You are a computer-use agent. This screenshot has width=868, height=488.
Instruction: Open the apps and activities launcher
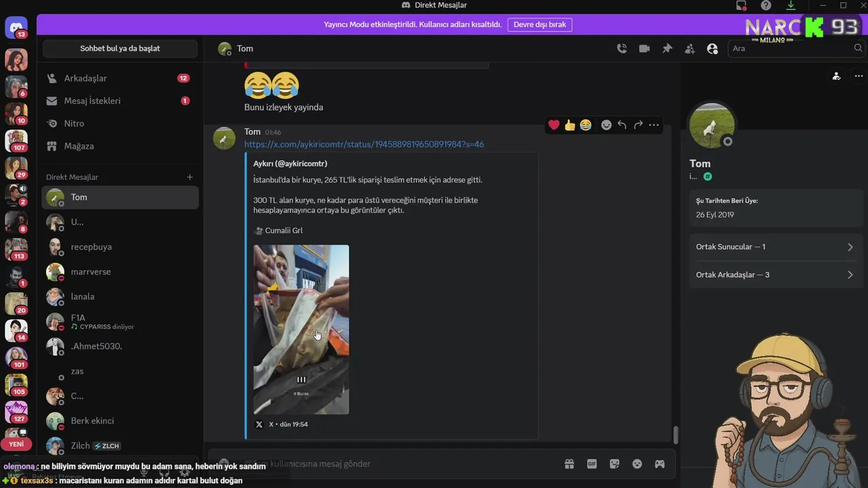(x=659, y=464)
